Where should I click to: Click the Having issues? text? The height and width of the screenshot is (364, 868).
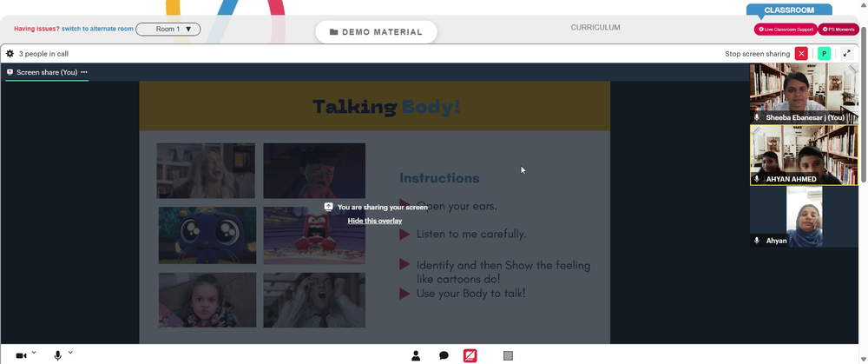tap(36, 29)
